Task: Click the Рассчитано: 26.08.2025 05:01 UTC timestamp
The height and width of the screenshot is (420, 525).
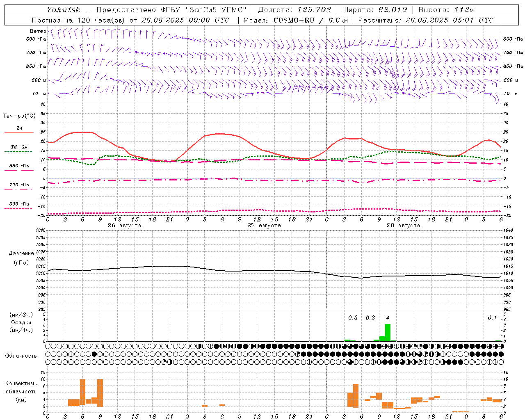Action: 426,20
